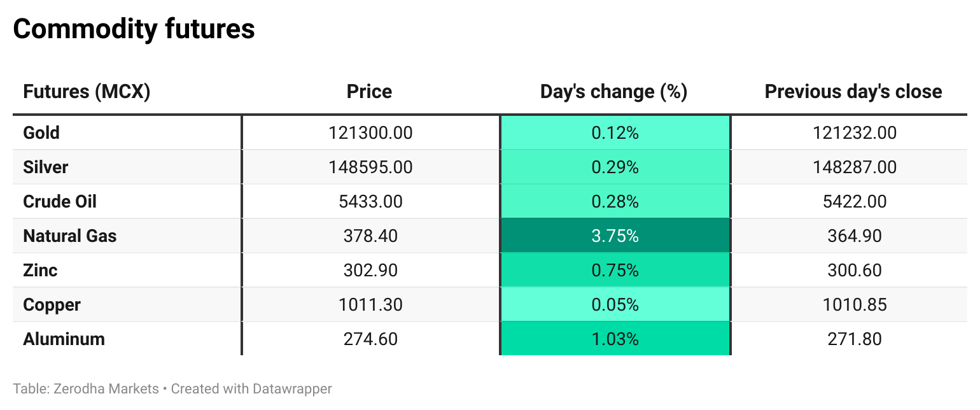
Task: Select the Aluminum row label
Action: (64, 339)
